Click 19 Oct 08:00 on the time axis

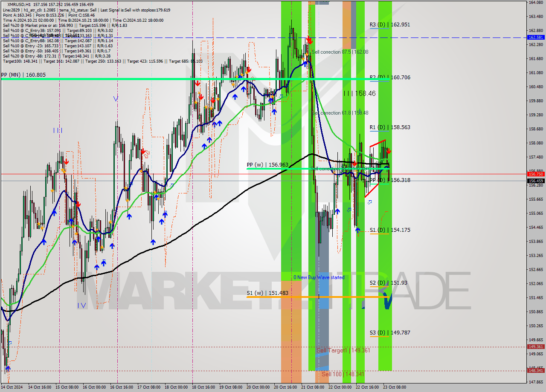point(231,388)
